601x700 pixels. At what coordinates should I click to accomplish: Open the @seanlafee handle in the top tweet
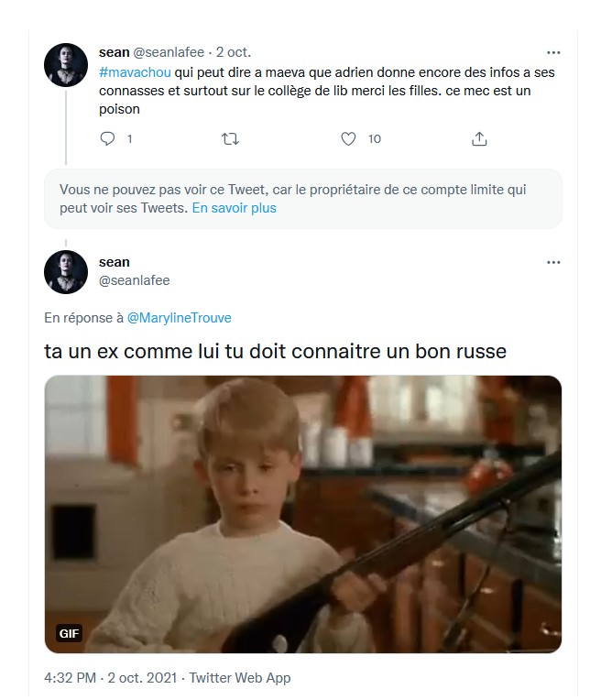(169, 52)
